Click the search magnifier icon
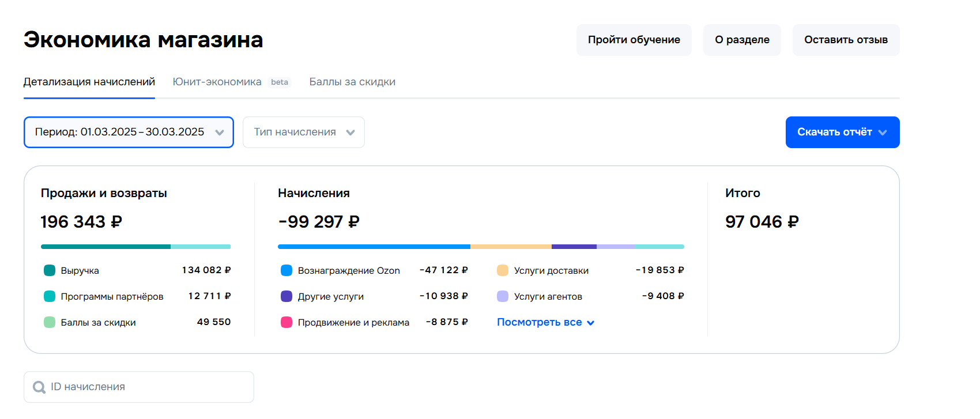This screenshot has width=980, height=419. click(39, 387)
